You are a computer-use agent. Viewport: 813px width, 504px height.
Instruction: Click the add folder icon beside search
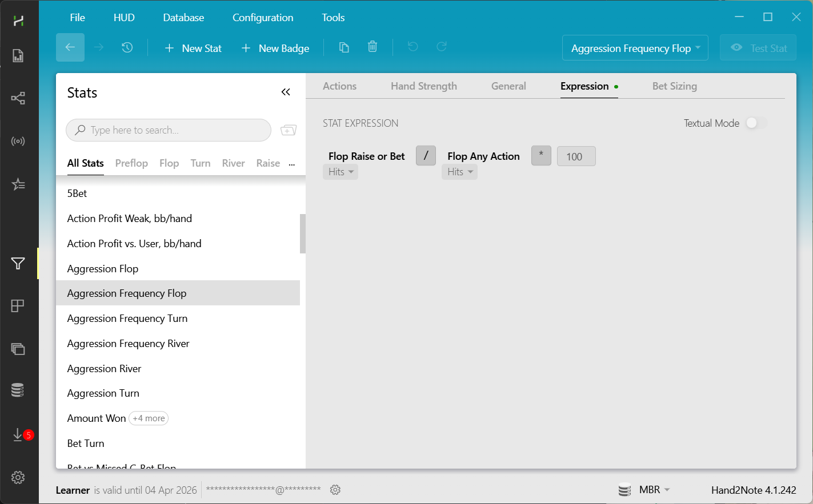[x=289, y=130]
